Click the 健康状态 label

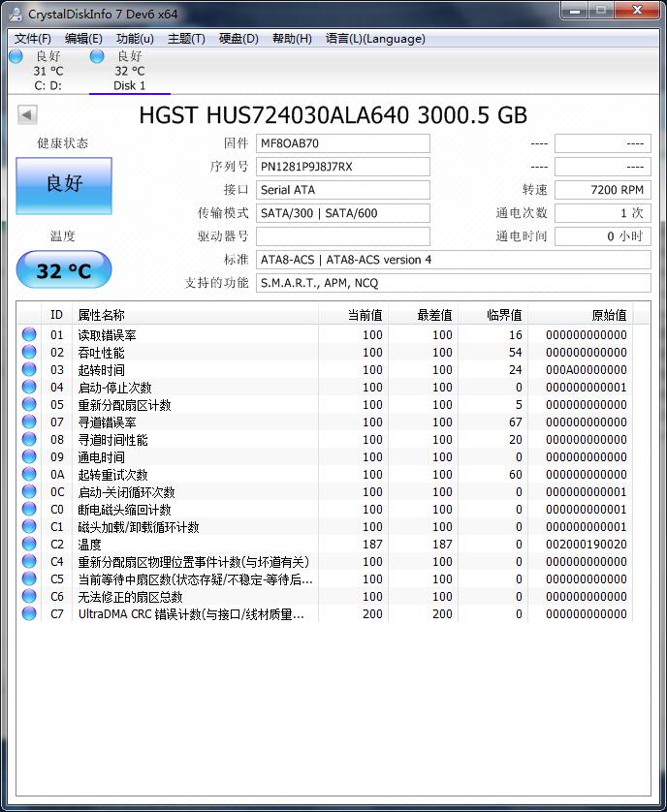[63, 143]
